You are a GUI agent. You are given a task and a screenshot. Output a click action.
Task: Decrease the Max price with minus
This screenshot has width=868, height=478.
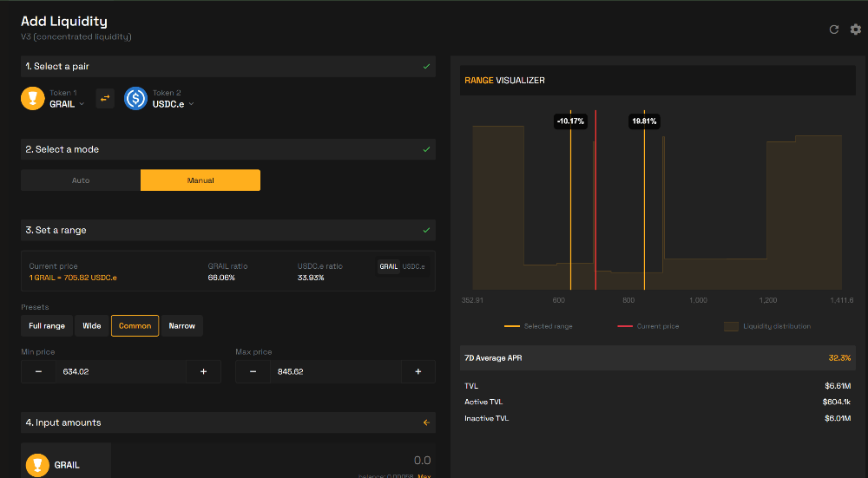click(x=253, y=372)
